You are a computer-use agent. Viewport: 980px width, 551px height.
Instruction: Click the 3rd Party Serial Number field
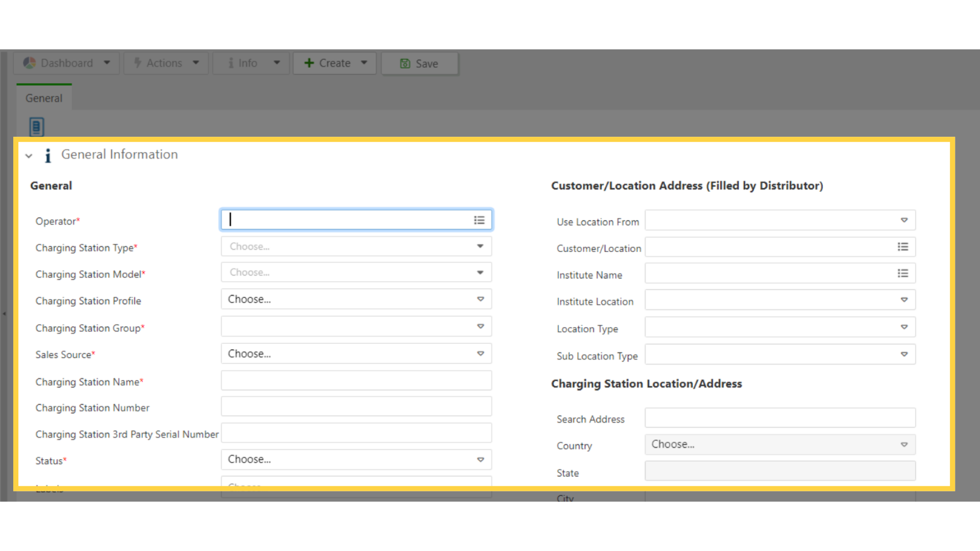(356, 433)
